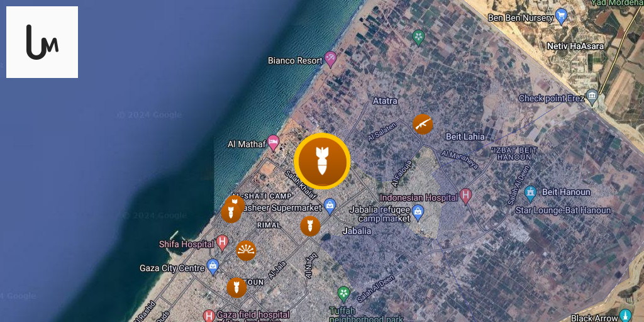Select the Ben Ben Nursery shopping pin
Viewport: 644px width, 322px height.
(x=561, y=17)
